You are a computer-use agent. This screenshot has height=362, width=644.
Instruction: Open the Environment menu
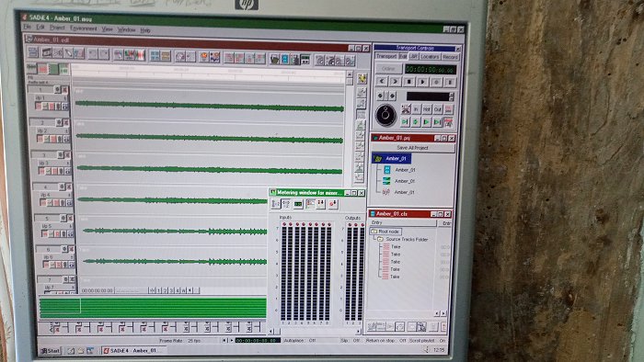click(x=84, y=28)
